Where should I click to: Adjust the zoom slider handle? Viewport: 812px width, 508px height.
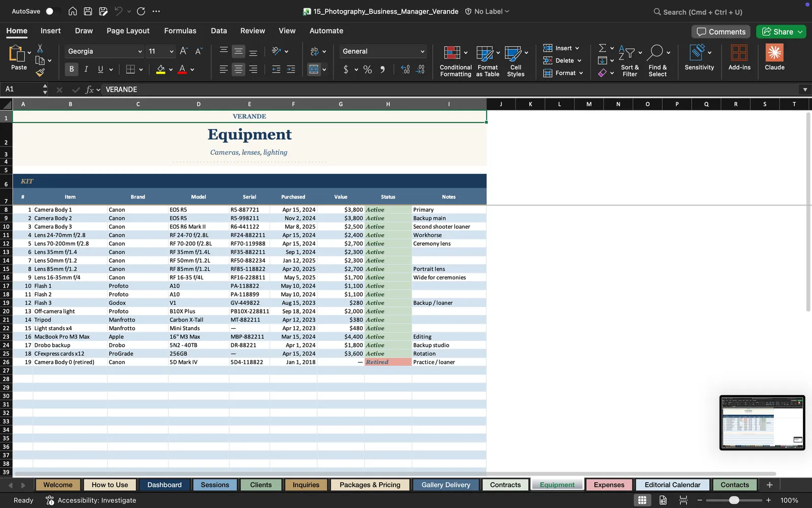(x=734, y=500)
